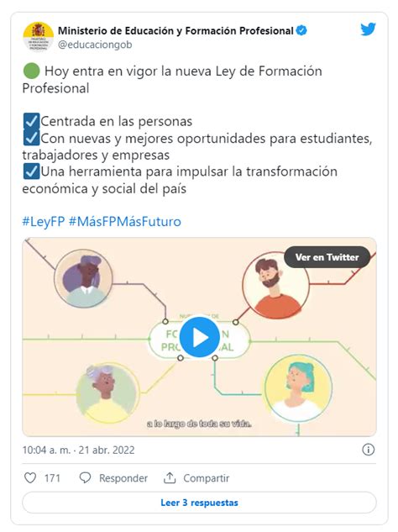The width and height of the screenshot is (398, 532).
Task: Open the #LeyFP hashtag
Action: point(44,222)
